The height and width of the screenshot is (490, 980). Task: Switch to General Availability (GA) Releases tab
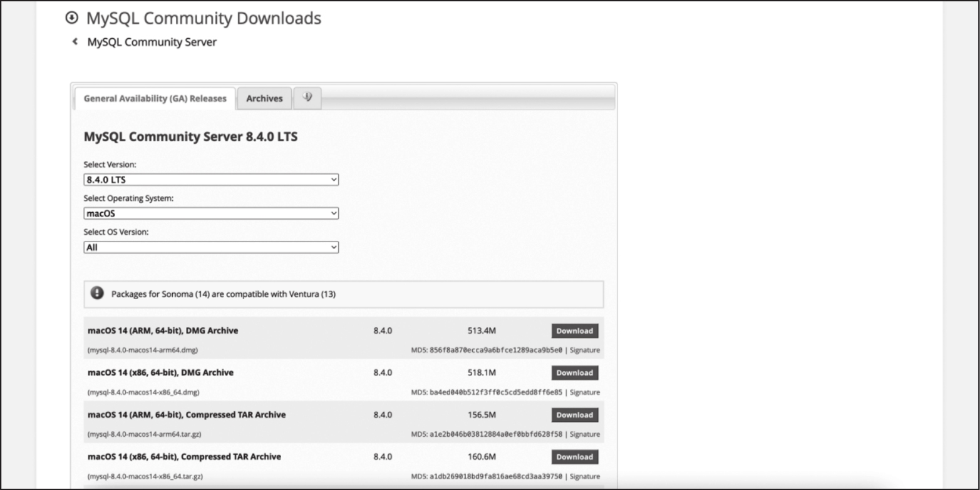coord(155,98)
